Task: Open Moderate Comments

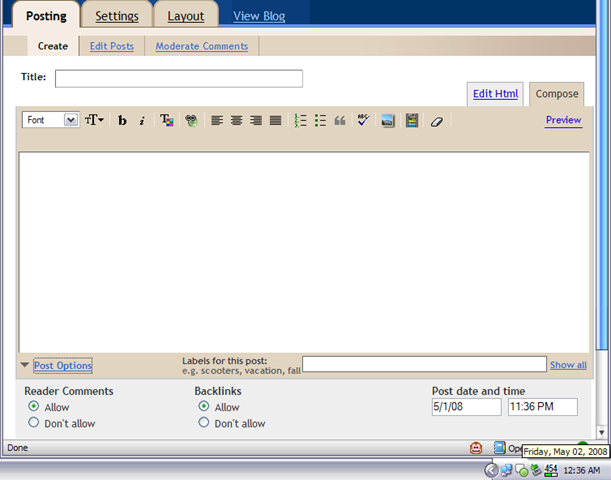Action: point(202,46)
